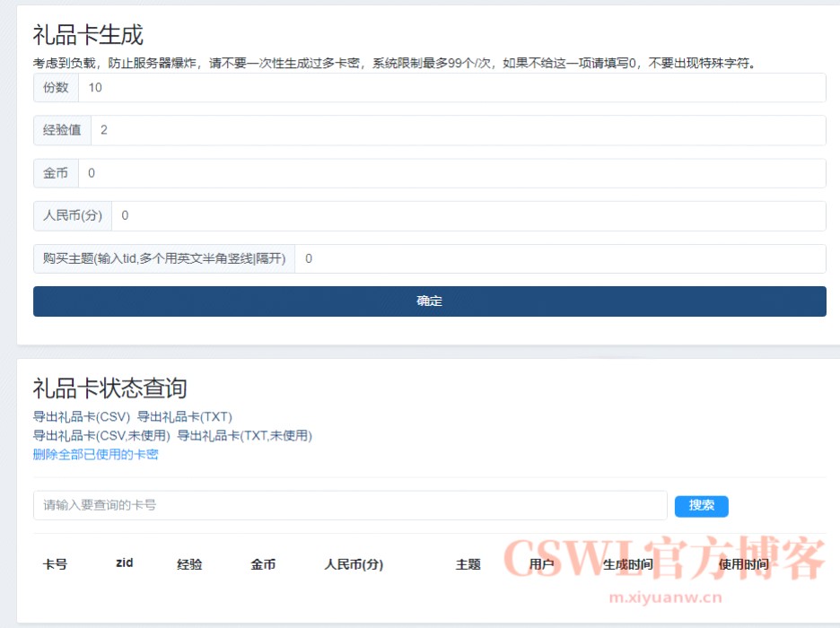This screenshot has height=628, width=840.
Task: Select the 经验 table column header
Action: point(189,563)
